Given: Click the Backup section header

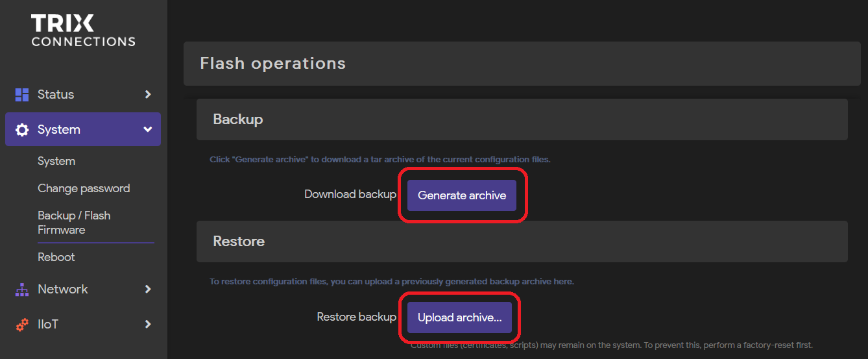Looking at the screenshot, I should [522, 119].
